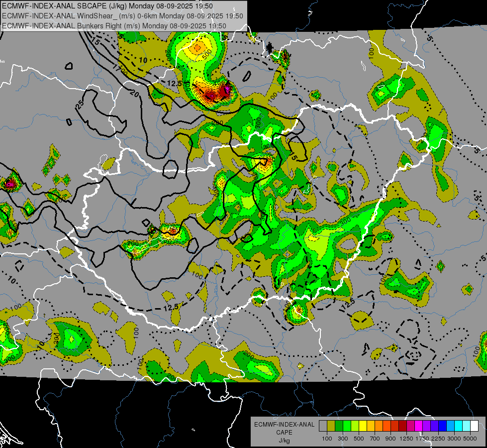The width and height of the screenshot is (487, 448).
Task: Click the 500 legend tick label
Action: (x=359, y=439)
